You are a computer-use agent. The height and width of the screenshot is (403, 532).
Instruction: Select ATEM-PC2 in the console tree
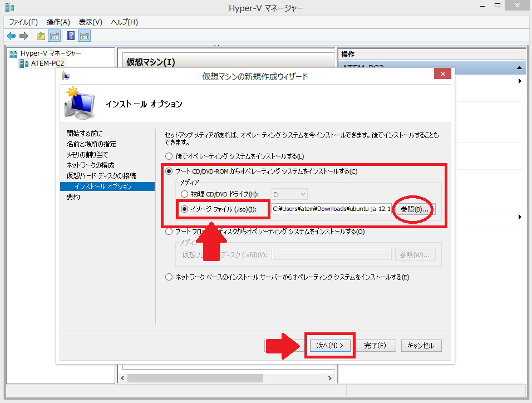(x=47, y=63)
